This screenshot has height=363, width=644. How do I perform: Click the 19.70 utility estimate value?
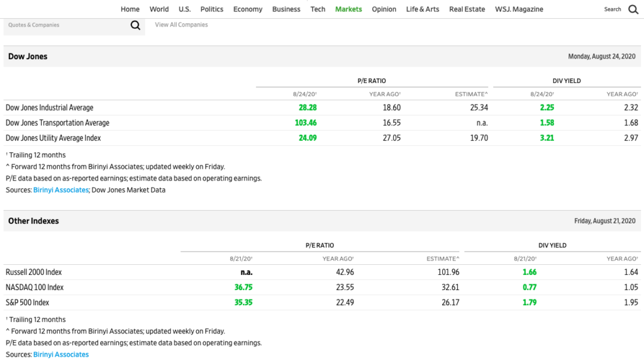coord(479,138)
